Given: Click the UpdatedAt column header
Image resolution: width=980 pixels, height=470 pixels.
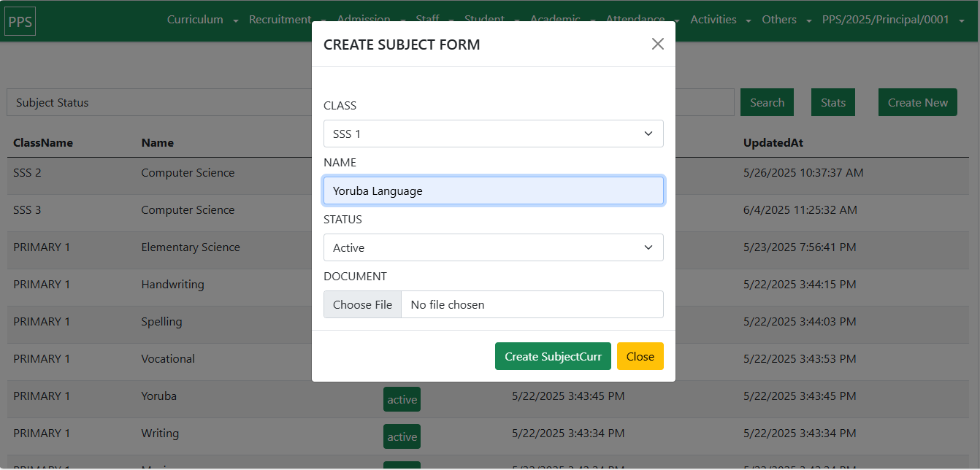Looking at the screenshot, I should pyautogui.click(x=773, y=143).
